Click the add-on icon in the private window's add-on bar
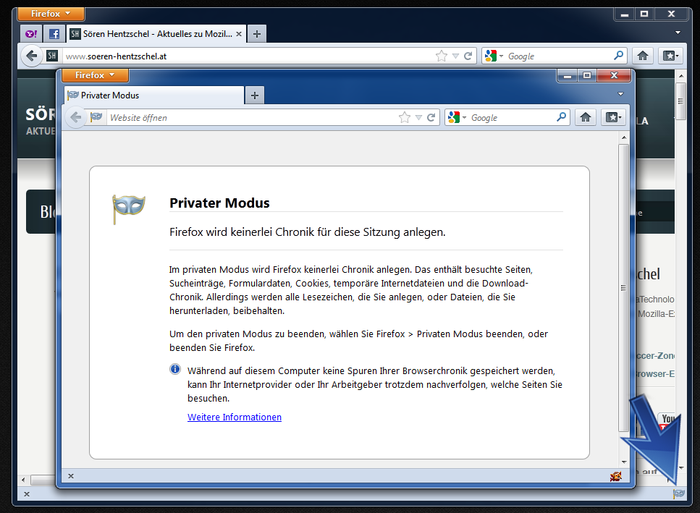700x513 pixels. pos(616,476)
